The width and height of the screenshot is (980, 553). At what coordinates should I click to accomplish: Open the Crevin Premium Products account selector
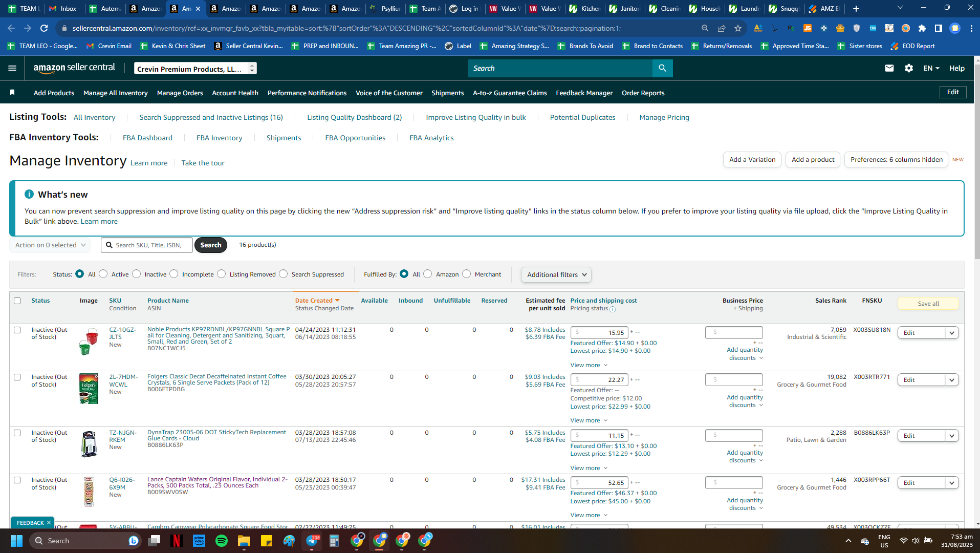pyautogui.click(x=195, y=69)
